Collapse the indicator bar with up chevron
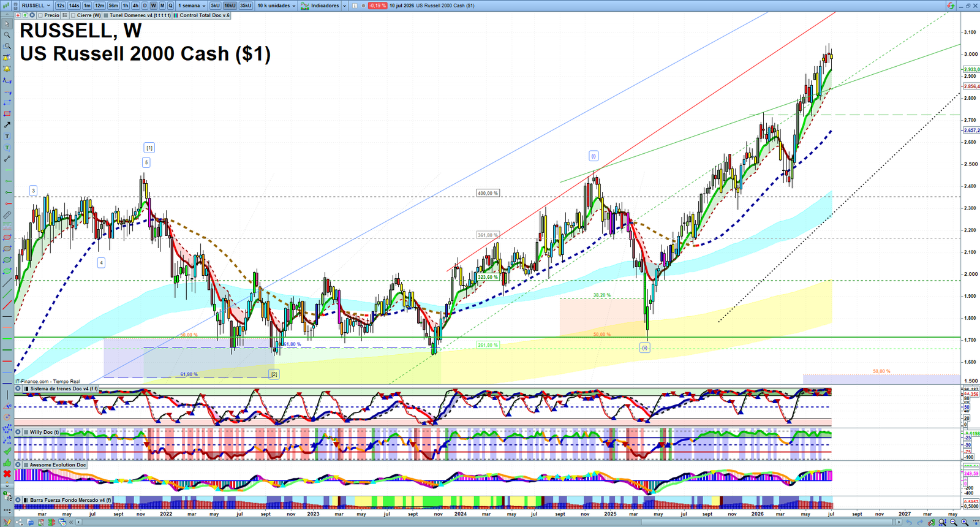Screen dimensions: 980x527 [7, 15]
